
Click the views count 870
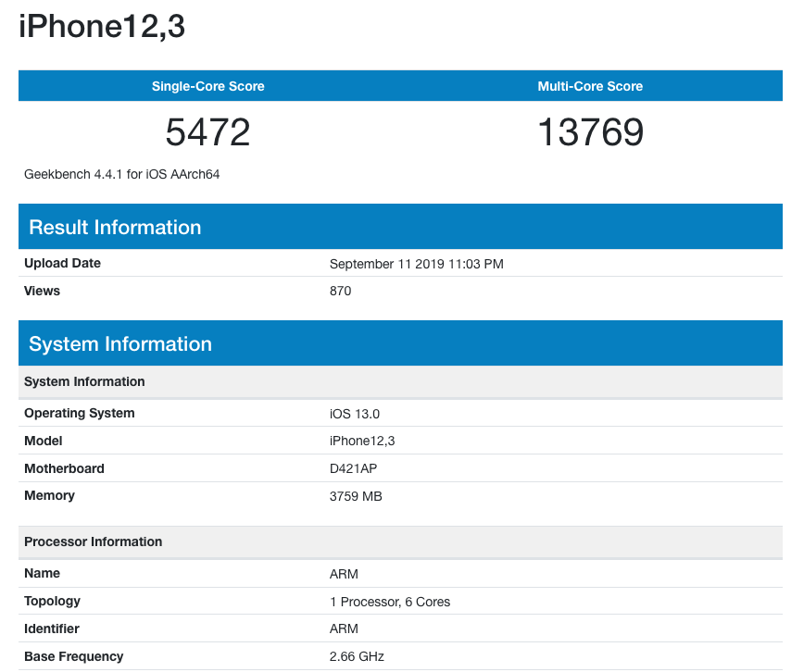[341, 291]
